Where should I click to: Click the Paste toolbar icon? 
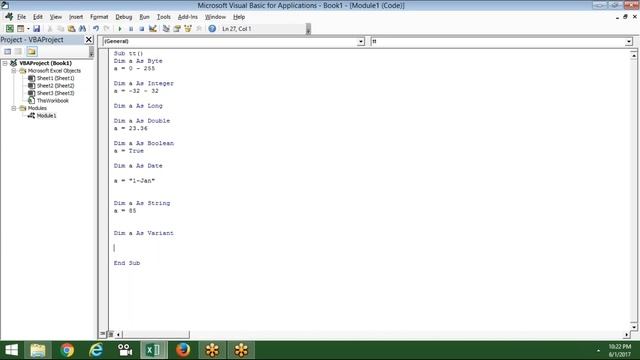pos(71,29)
